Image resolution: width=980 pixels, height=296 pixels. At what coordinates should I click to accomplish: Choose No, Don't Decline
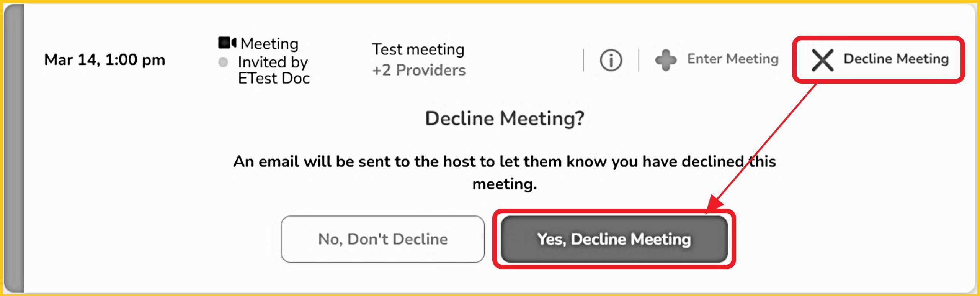coord(382,239)
